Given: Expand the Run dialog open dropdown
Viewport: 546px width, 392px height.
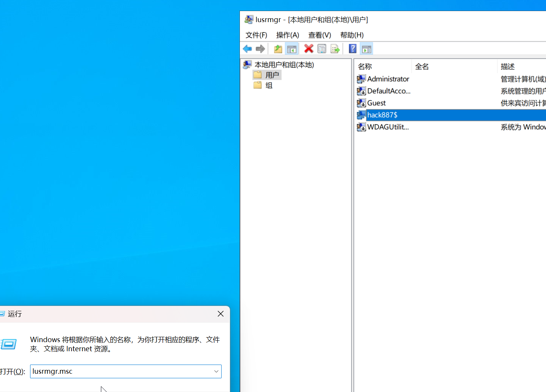Looking at the screenshot, I should pyautogui.click(x=216, y=371).
